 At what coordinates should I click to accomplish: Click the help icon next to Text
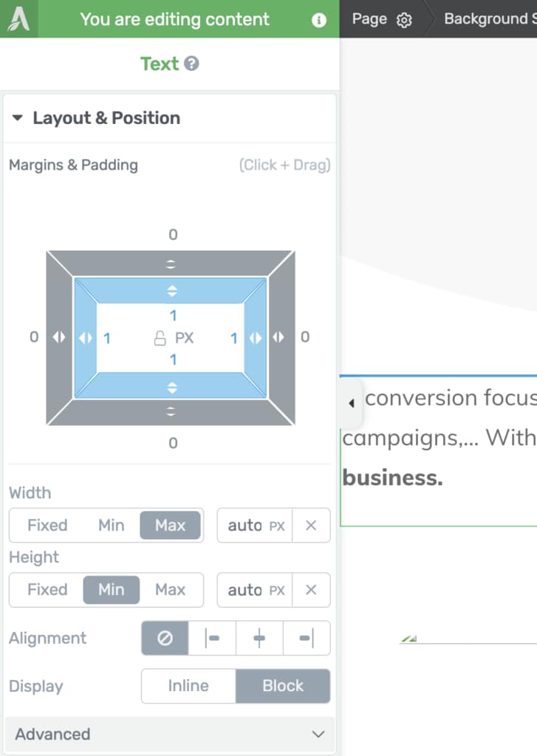[192, 64]
